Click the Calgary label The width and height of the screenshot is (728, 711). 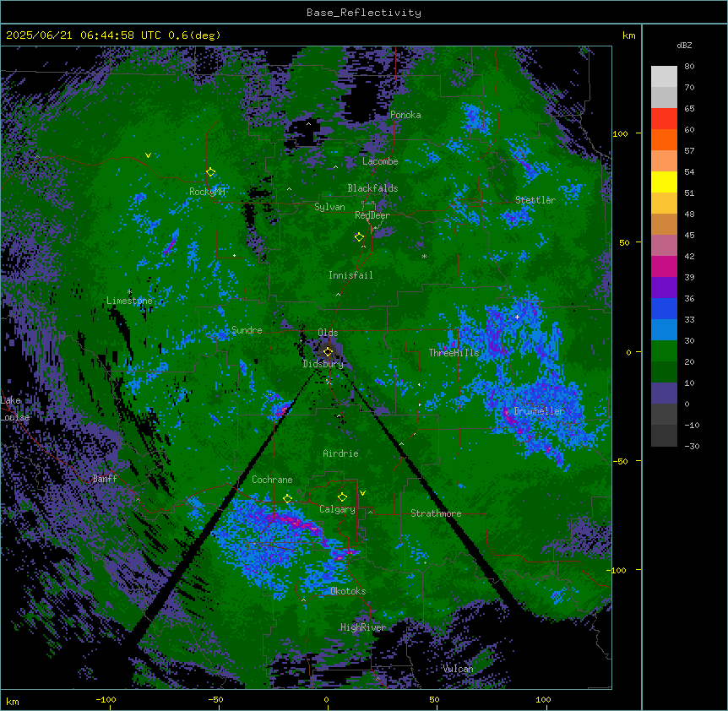point(337,509)
